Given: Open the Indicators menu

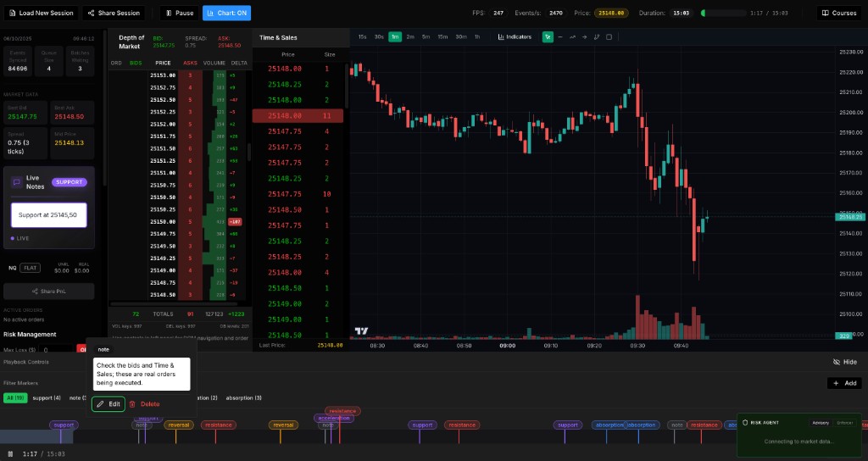Looking at the screenshot, I should 515,37.
